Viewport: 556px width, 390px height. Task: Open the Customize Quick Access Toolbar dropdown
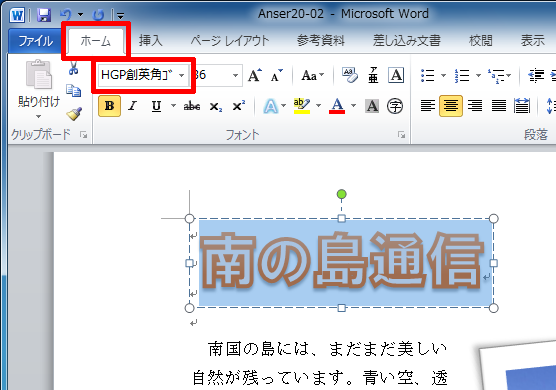click(121, 16)
